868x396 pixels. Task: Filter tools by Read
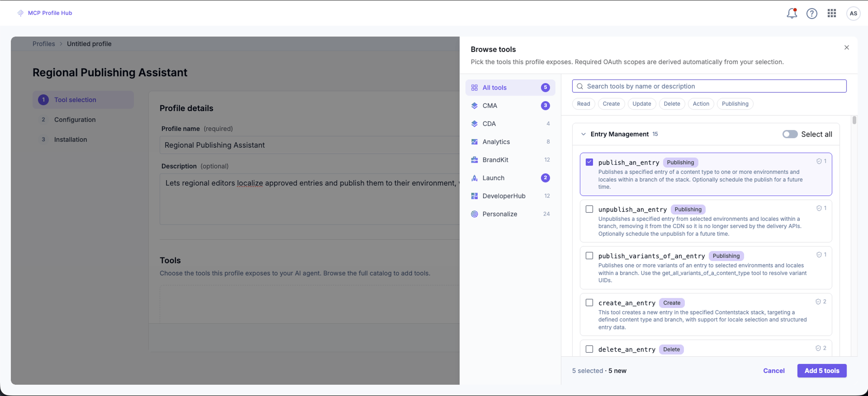[x=583, y=104]
